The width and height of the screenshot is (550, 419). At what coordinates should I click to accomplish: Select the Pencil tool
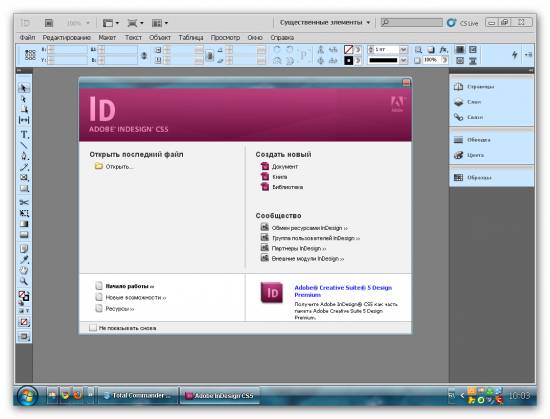24,167
